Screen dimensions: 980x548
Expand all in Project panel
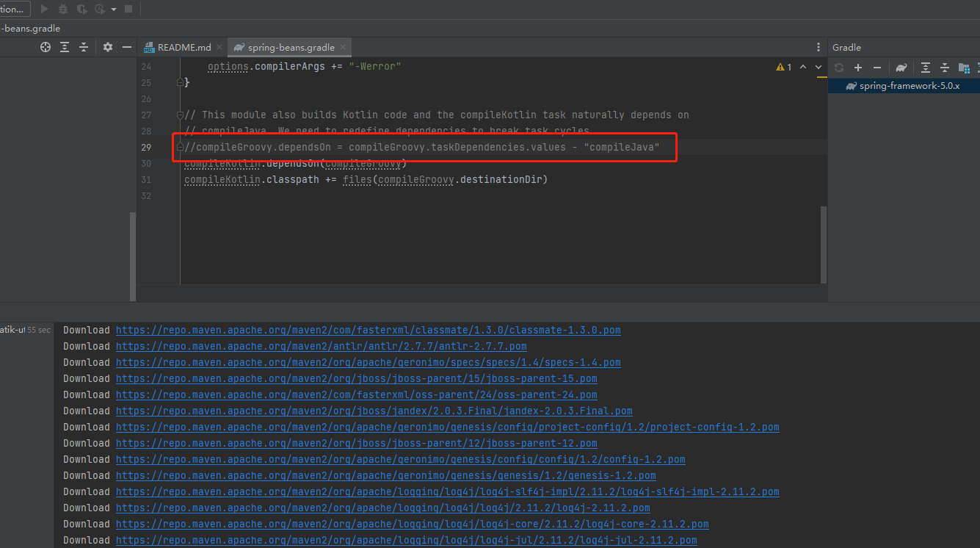coord(65,47)
